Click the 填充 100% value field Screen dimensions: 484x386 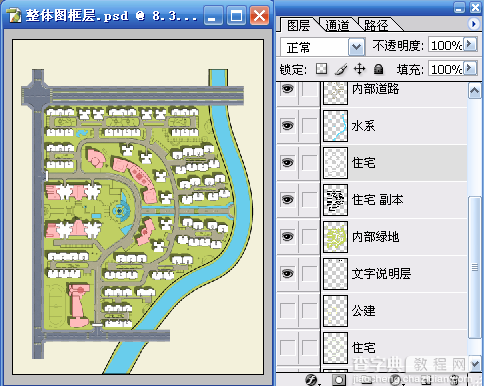[x=447, y=69]
